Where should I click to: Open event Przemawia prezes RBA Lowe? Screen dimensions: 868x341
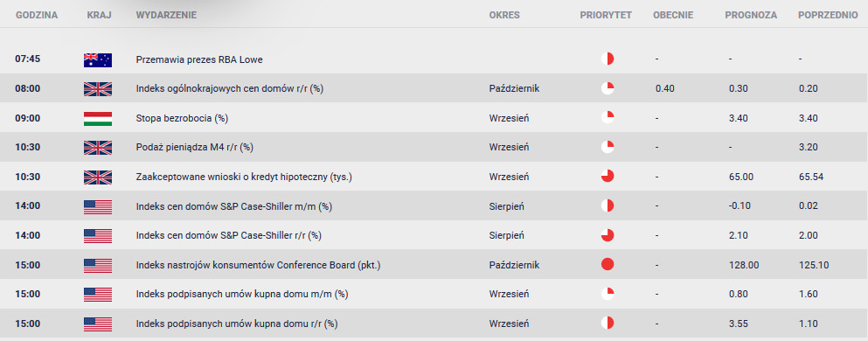pos(199,59)
